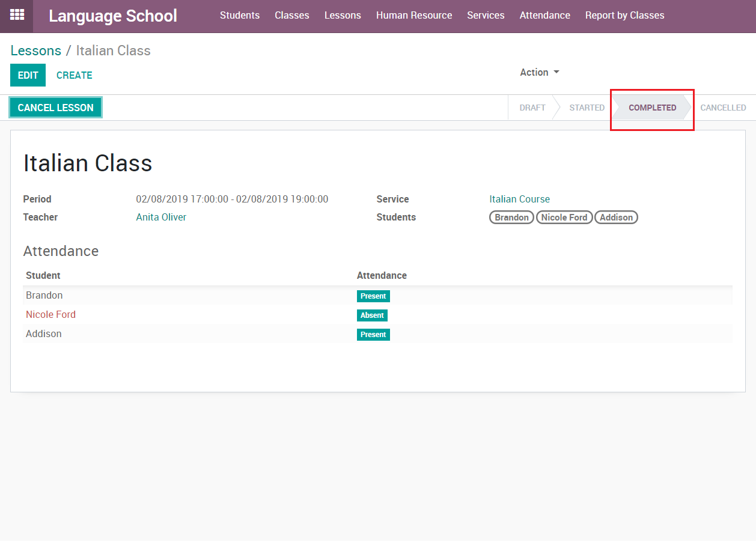
Task: Open teacher Anita Oliver link
Action: click(161, 217)
